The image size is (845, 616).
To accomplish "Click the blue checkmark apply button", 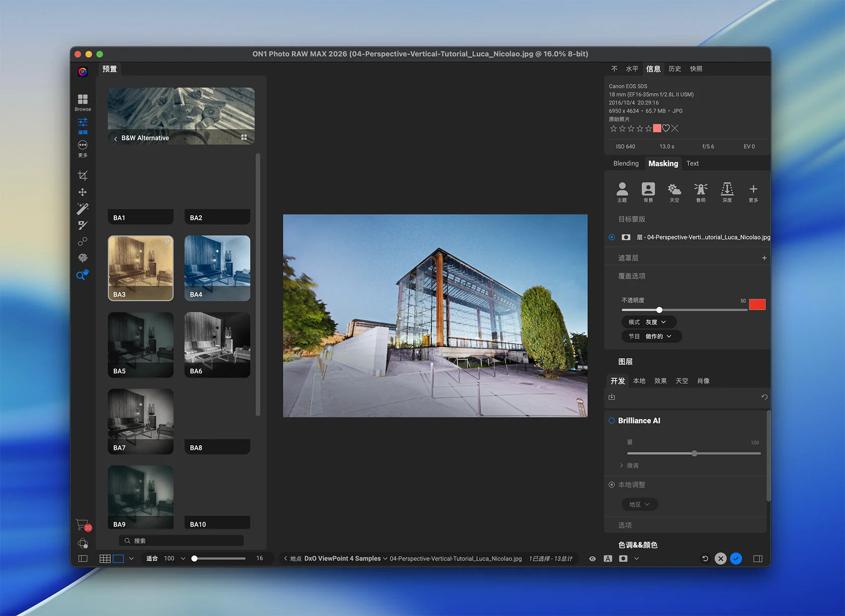I will [x=736, y=558].
